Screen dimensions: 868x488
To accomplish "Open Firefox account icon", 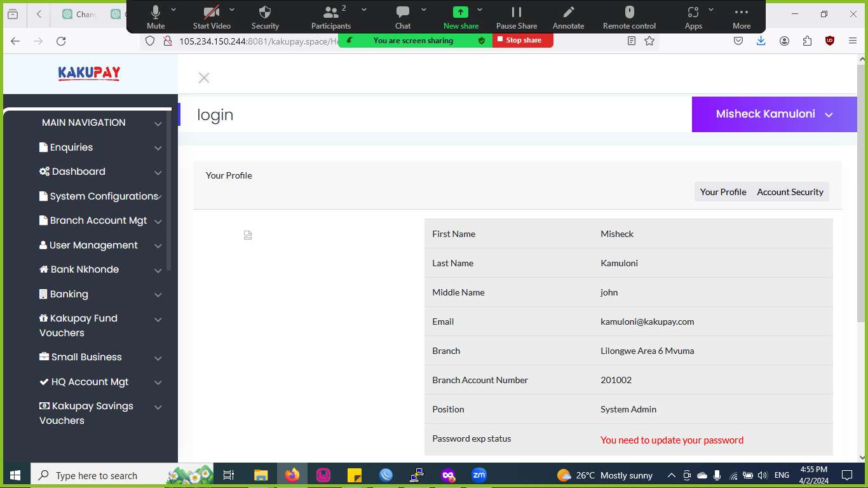I will (x=785, y=41).
